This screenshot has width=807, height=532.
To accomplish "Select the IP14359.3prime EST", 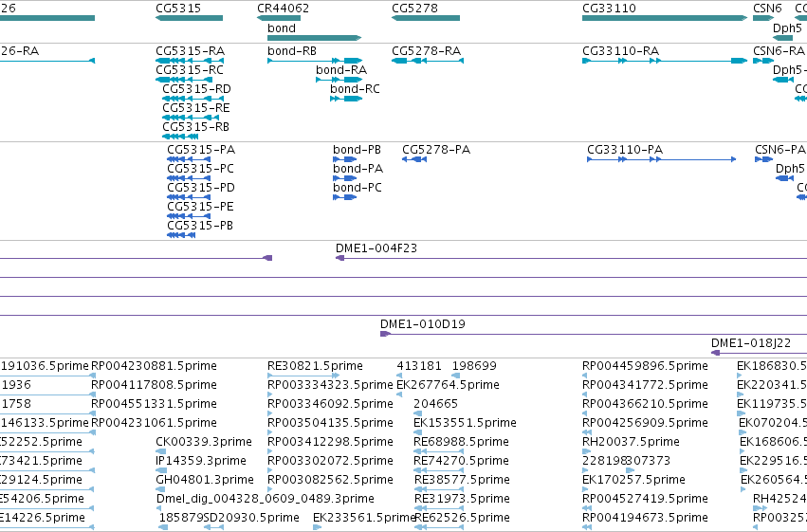I will (201, 461).
